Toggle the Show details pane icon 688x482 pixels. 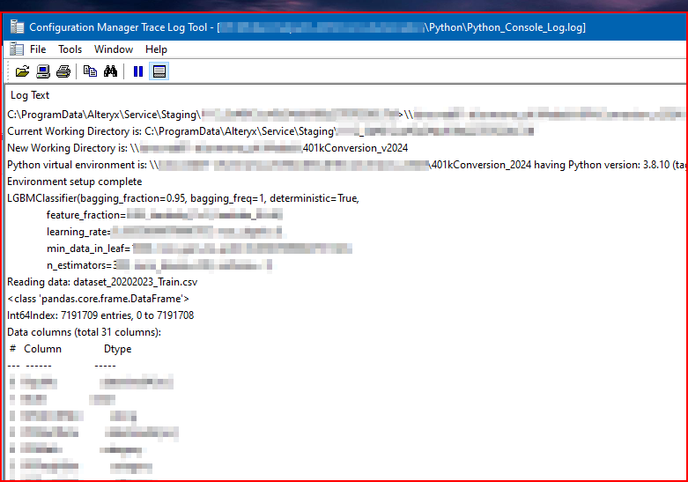[x=159, y=71]
